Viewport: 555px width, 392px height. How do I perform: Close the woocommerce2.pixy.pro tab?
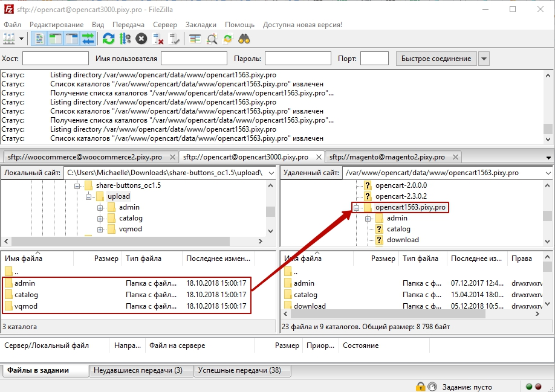click(x=172, y=157)
